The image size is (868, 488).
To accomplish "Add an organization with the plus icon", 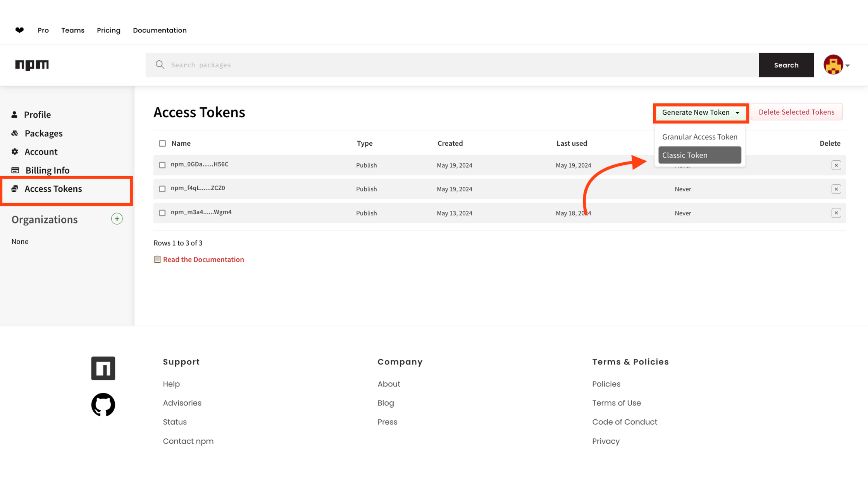I will coord(117,219).
